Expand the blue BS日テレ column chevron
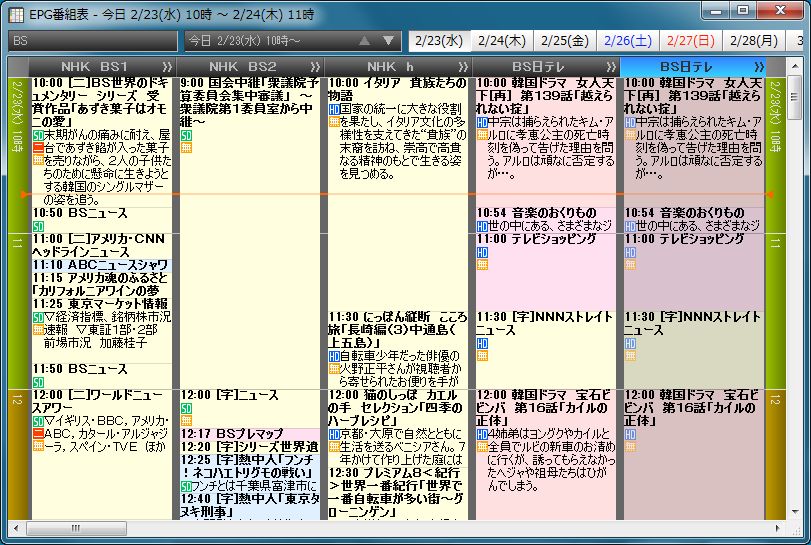The image size is (811, 545). coord(759,67)
